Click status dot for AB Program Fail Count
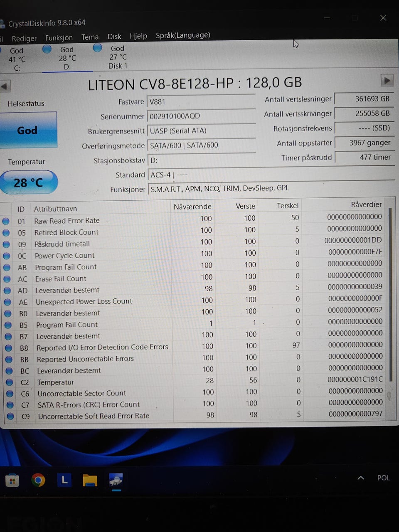Image resolution: width=399 pixels, height=532 pixels. pyautogui.click(x=7, y=268)
